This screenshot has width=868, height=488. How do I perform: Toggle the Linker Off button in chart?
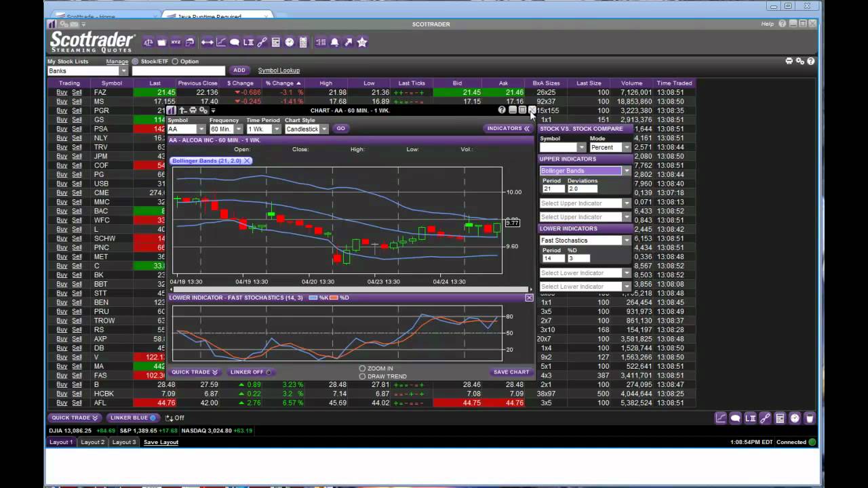[251, 372]
